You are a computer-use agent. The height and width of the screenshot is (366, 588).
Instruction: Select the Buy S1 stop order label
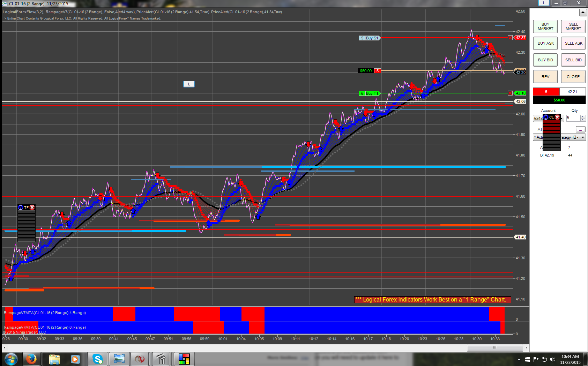(370, 38)
